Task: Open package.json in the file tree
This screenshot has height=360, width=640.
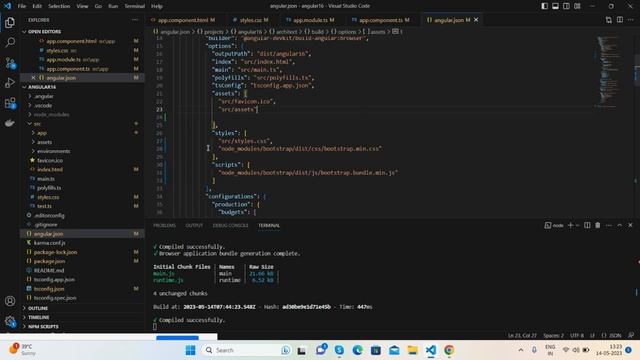Action: [82, 261]
